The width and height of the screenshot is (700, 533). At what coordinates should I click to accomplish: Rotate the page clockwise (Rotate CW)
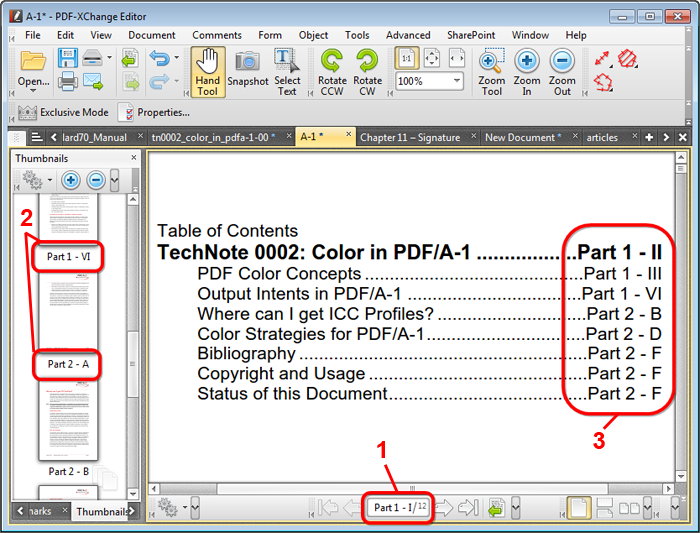point(367,71)
